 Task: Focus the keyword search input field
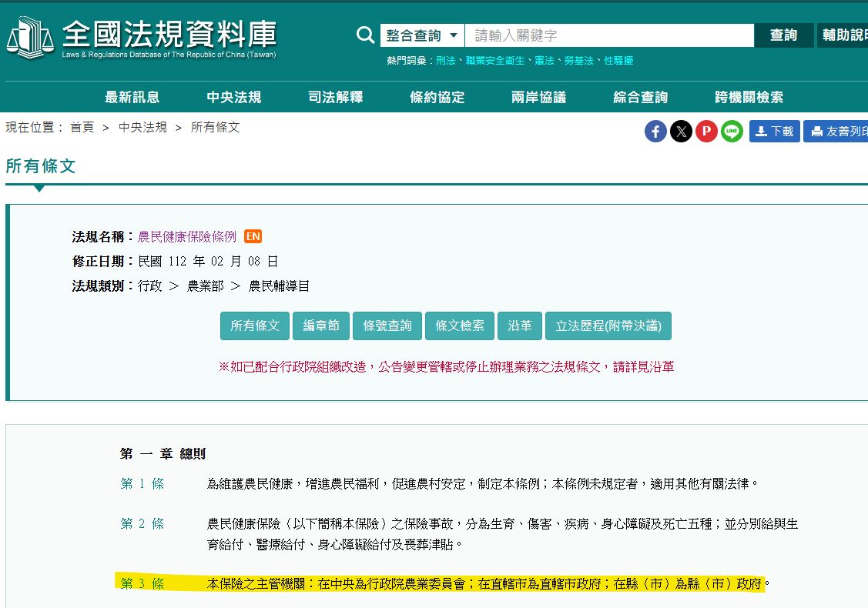pyautogui.click(x=608, y=35)
